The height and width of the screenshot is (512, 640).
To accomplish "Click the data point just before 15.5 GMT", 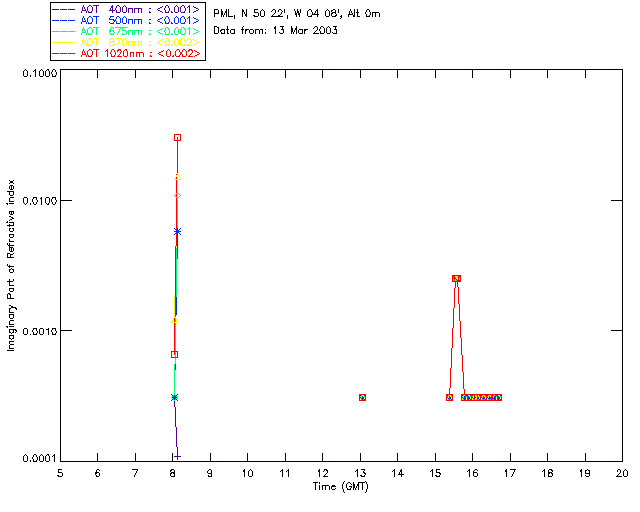I will coord(449,397).
